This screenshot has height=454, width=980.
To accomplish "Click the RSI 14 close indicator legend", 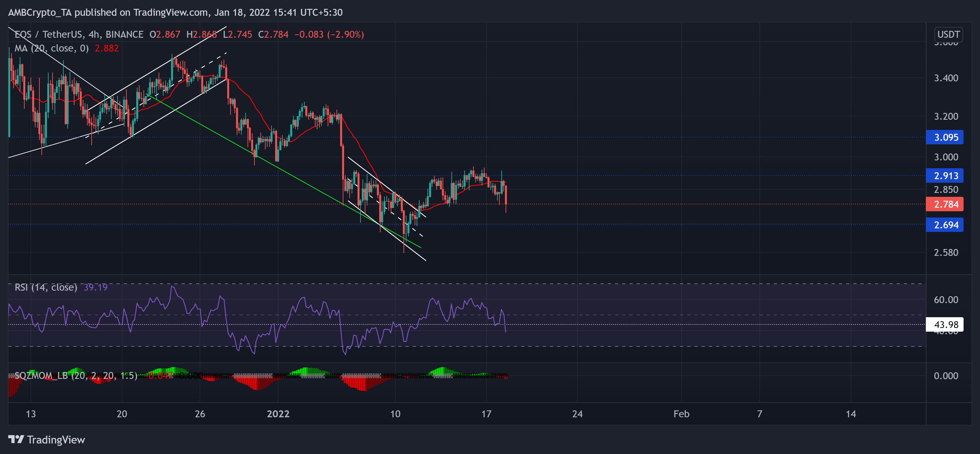I will click(46, 287).
